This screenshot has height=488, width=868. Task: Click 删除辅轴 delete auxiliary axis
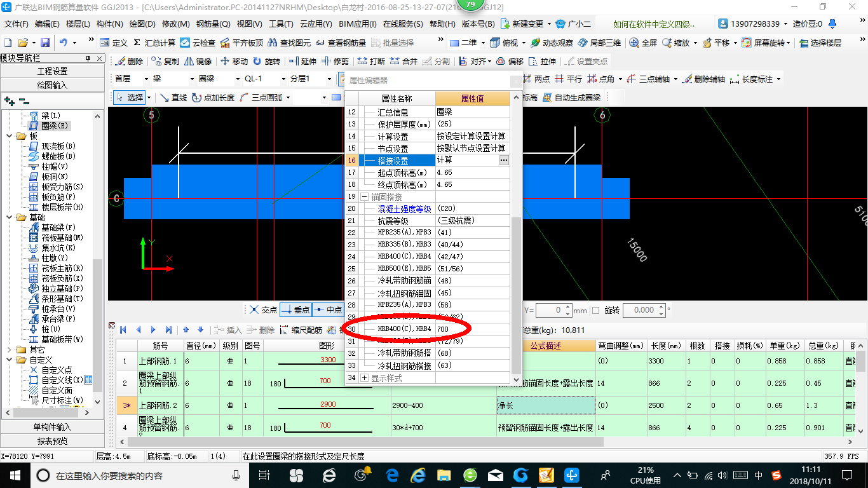(x=703, y=79)
